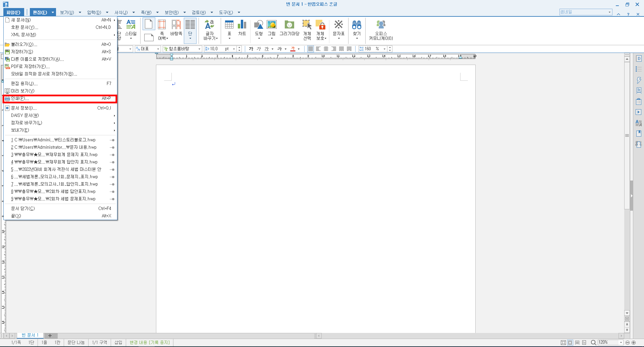Open the line spacing 160% dropdown

click(384, 49)
